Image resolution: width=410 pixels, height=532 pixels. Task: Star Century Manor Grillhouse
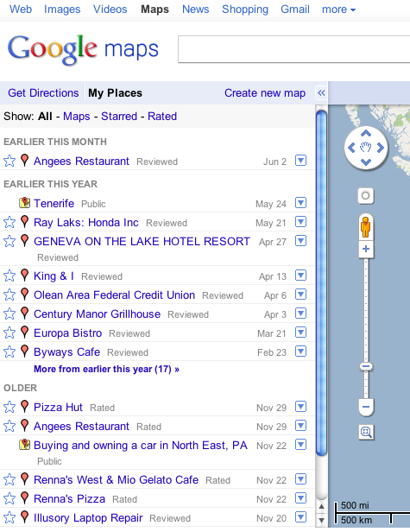(x=9, y=313)
